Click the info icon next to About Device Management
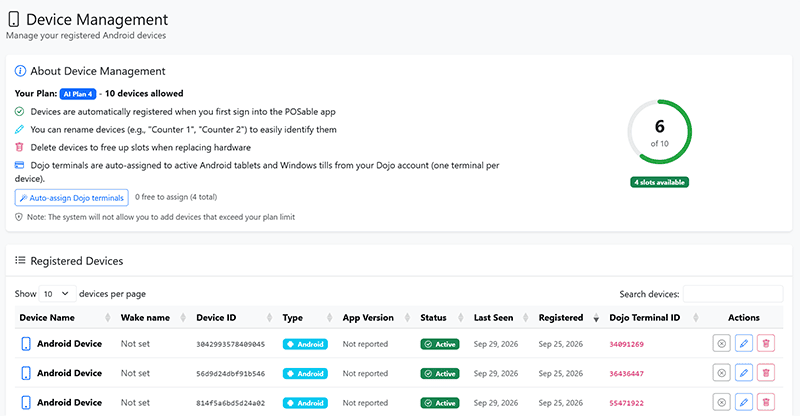Image resolution: width=800 pixels, height=416 pixels. (20, 71)
